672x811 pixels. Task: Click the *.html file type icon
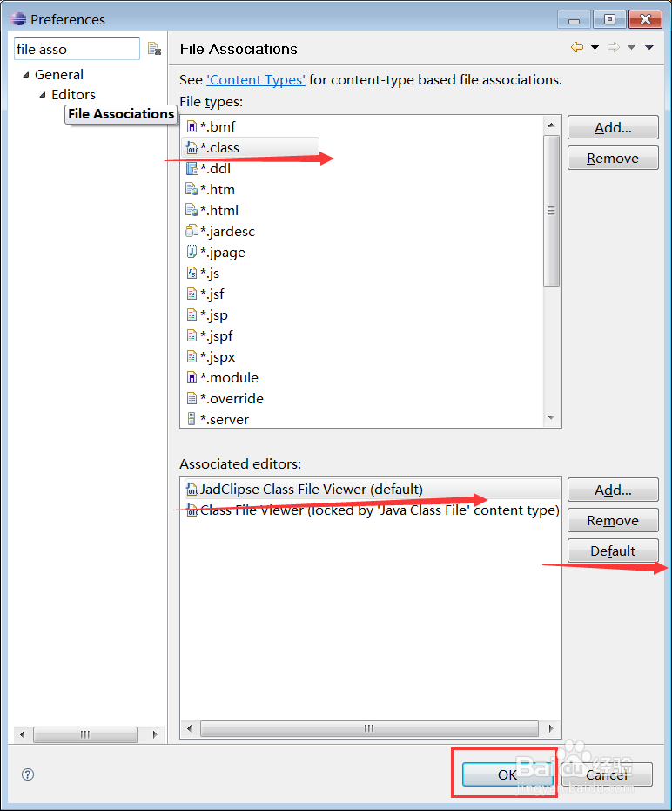(x=192, y=211)
